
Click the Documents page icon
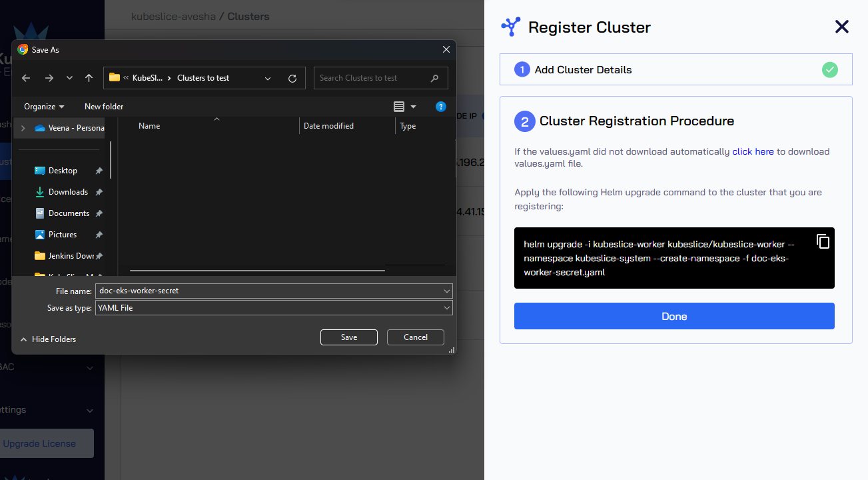(x=40, y=213)
